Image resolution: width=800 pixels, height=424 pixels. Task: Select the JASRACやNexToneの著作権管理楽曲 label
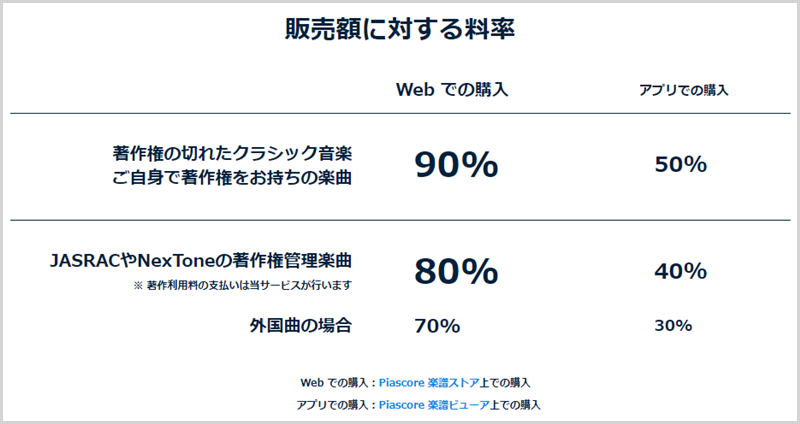(x=201, y=261)
